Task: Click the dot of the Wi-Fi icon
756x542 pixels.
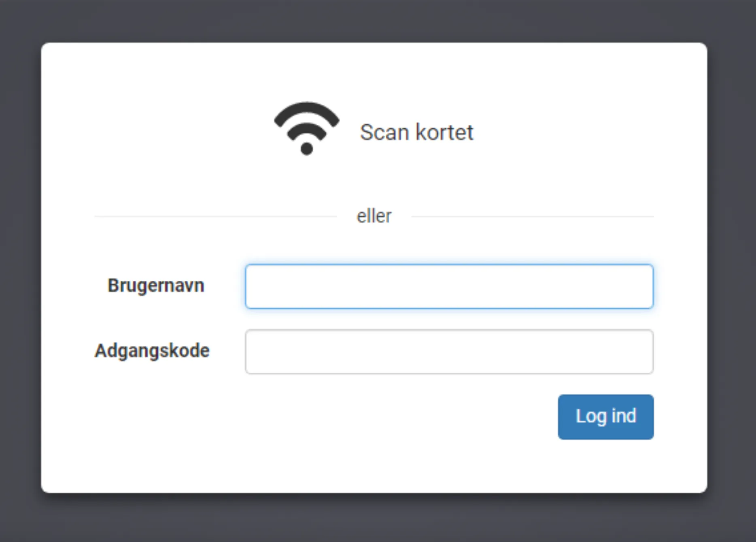Action: coord(306,149)
